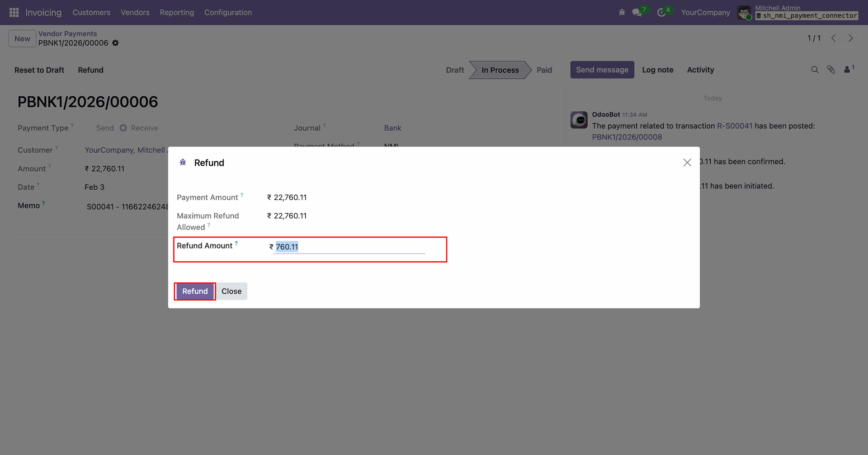The image size is (868, 455).
Task: Open the debug bug icon in navbar
Action: 622,12
